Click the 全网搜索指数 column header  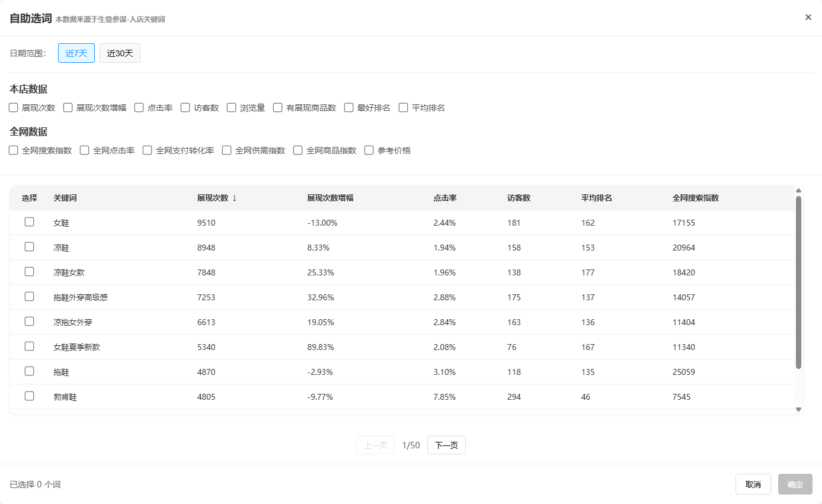695,198
